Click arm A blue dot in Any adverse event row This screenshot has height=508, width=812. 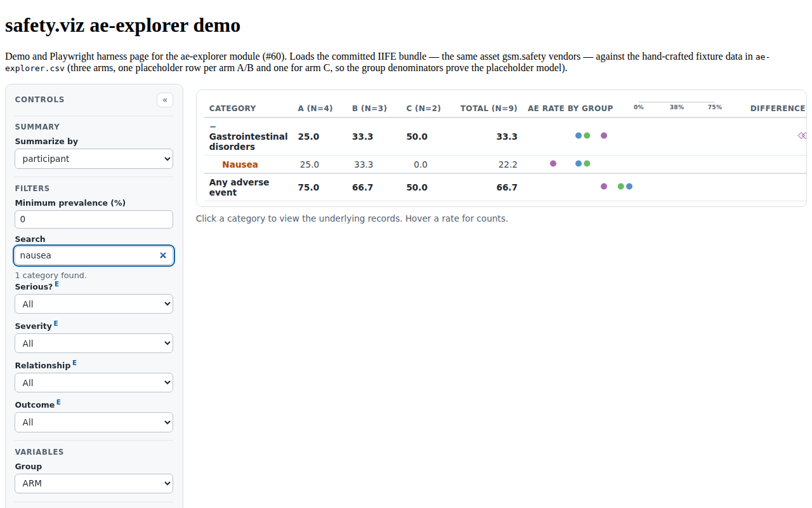pyautogui.click(x=629, y=186)
